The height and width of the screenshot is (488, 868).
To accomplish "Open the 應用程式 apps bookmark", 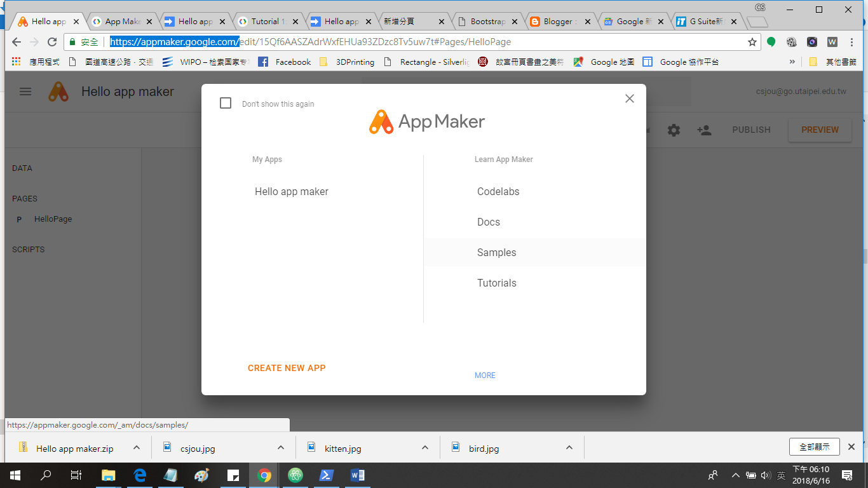I will tap(36, 62).
